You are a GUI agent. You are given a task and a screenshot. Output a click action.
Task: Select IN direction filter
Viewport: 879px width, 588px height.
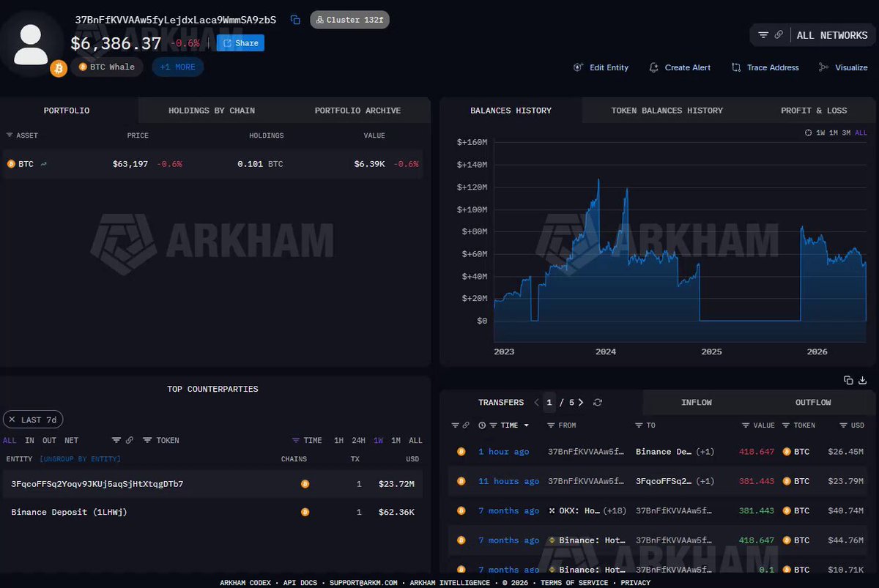(x=29, y=440)
